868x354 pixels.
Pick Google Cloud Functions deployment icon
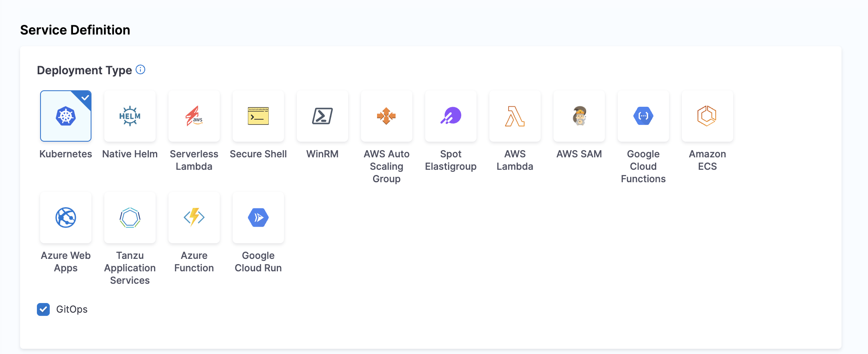[x=643, y=116]
